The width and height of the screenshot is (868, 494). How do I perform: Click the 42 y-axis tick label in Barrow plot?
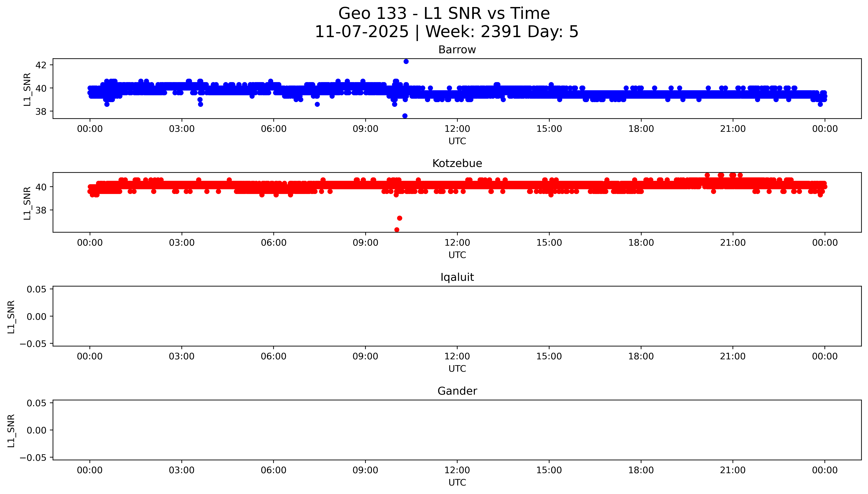[x=41, y=65]
